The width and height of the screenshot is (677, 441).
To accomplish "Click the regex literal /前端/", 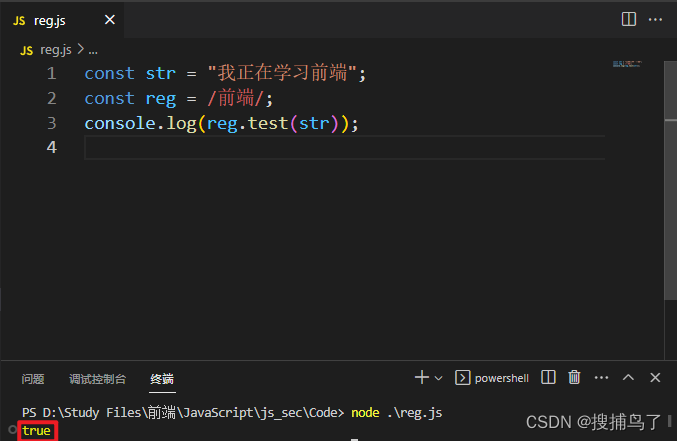I will click(x=235, y=98).
